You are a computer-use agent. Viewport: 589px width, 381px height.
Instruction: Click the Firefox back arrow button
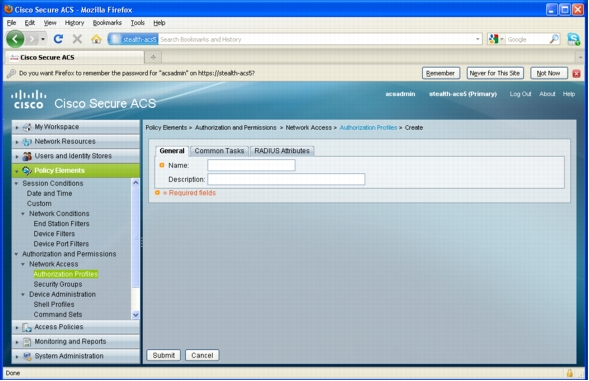coord(15,39)
